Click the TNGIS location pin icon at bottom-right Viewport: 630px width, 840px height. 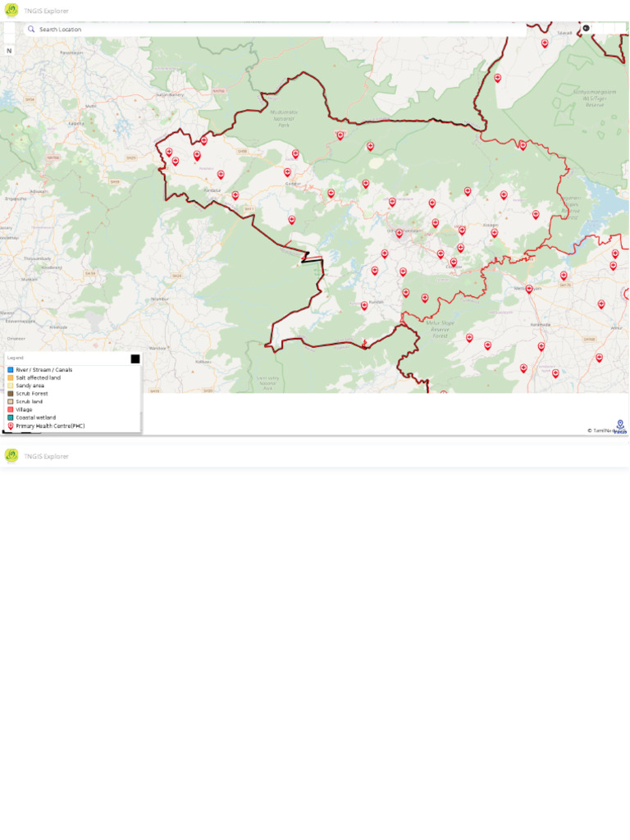pyautogui.click(x=620, y=427)
